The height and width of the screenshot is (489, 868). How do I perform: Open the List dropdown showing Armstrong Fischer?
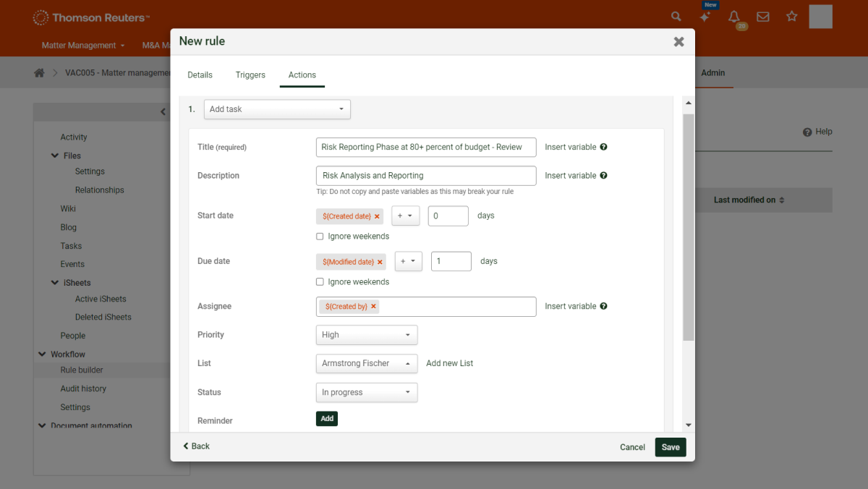[x=366, y=363]
